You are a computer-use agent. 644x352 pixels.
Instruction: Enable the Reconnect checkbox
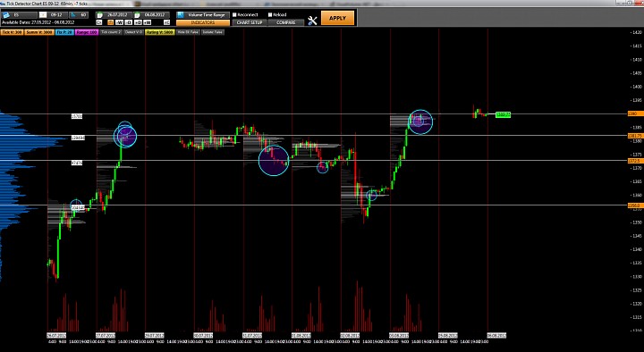(234, 15)
